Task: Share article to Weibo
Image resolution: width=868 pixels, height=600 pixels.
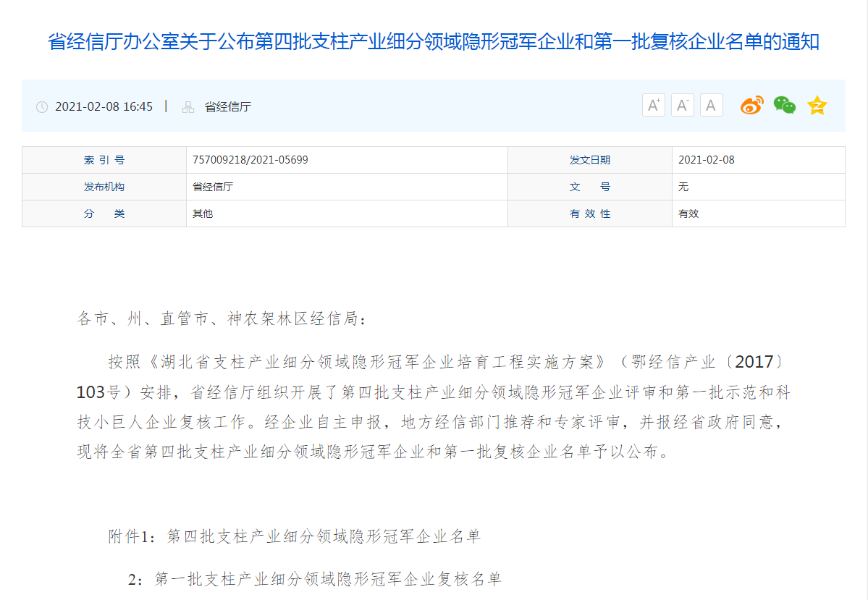Action: point(751,106)
